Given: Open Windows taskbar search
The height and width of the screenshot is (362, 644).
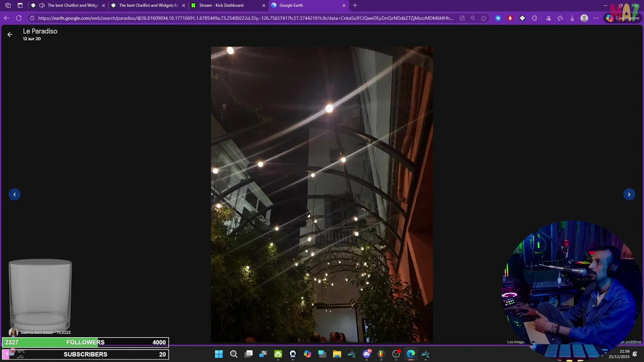Looking at the screenshot, I should point(233,354).
